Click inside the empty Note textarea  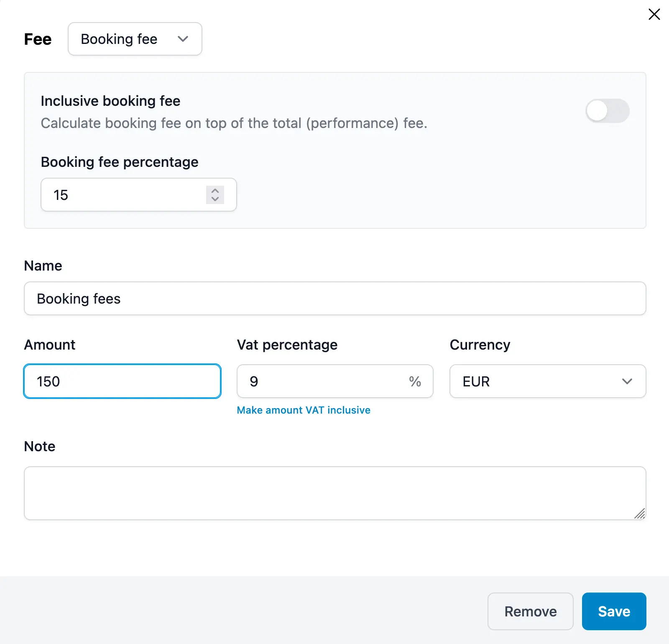[x=334, y=493]
